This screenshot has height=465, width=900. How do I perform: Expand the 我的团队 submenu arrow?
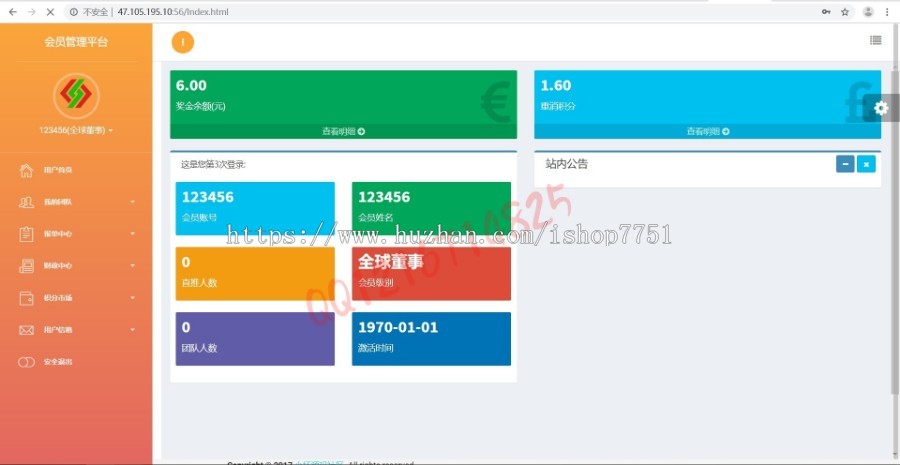click(x=133, y=202)
